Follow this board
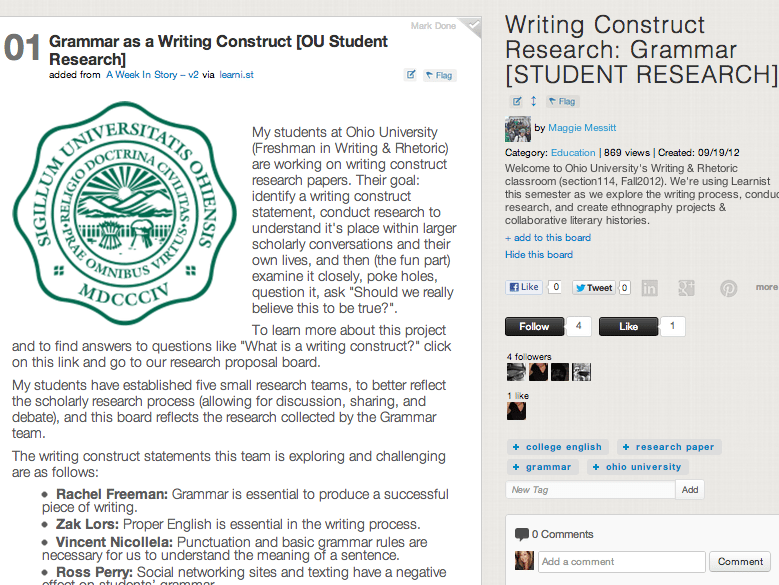The width and height of the screenshot is (779, 585). click(535, 326)
